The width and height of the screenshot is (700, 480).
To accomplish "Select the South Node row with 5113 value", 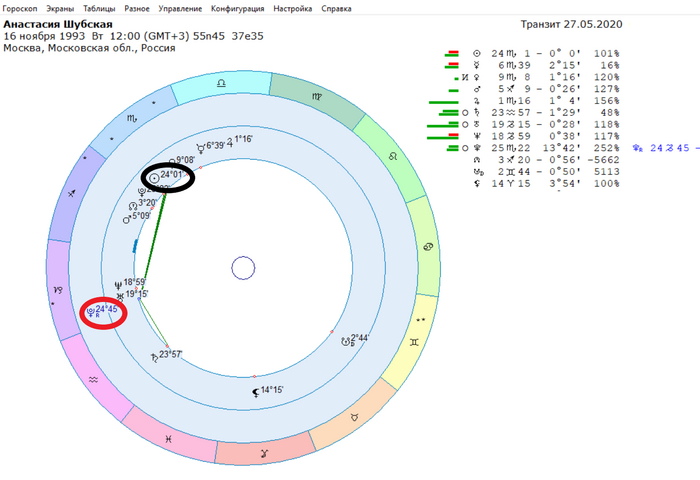I will pyautogui.click(x=546, y=172).
